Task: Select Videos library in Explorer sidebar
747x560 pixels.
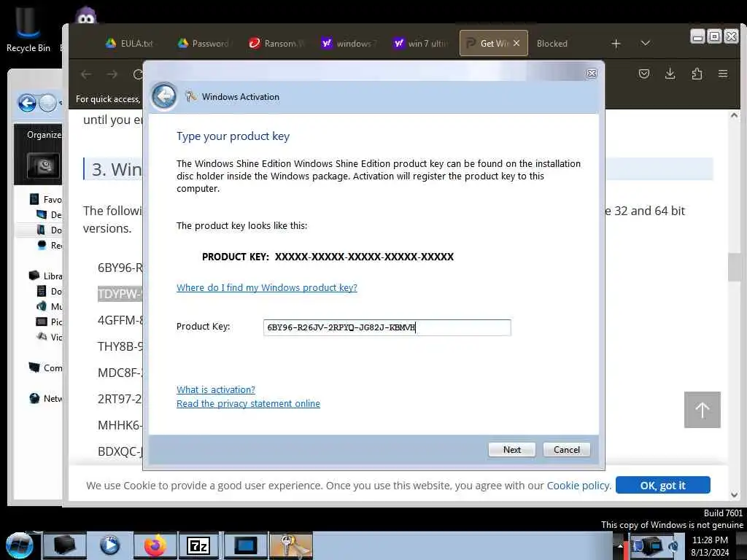Action: (50, 337)
